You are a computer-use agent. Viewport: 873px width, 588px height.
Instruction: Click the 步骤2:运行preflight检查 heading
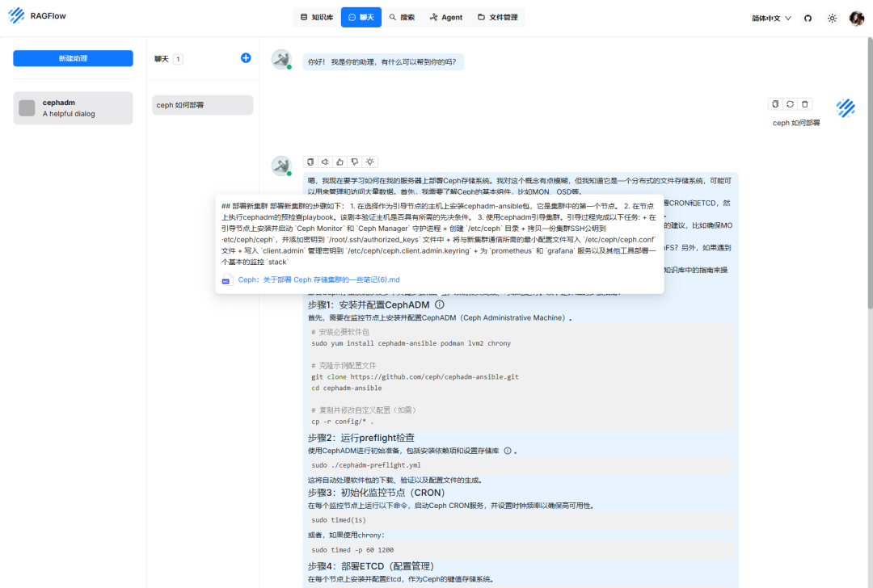[361, 438]
